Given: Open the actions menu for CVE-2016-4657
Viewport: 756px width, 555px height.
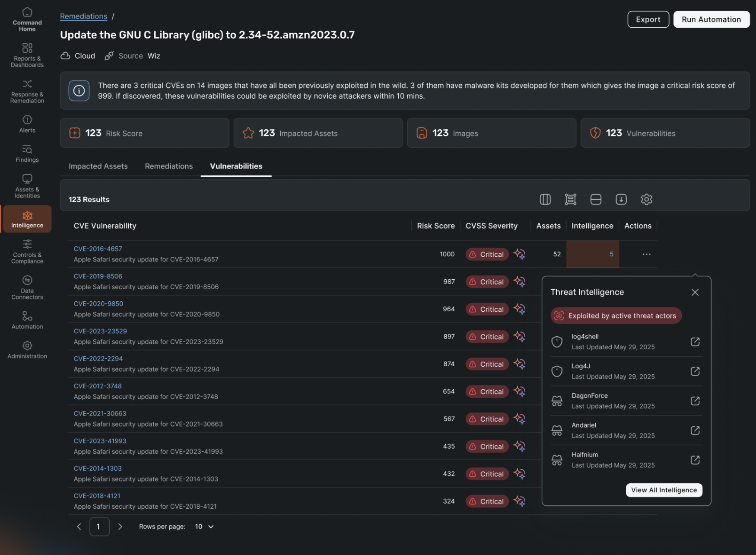Looking at the screenshot, I should [x=646, y=254].
